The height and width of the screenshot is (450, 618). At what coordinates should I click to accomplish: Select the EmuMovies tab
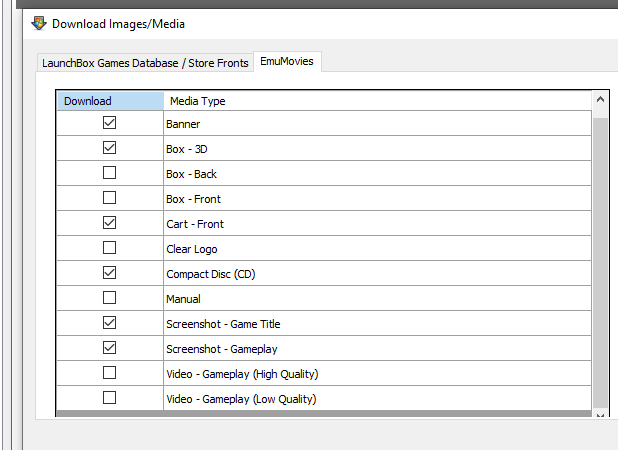click(x=287, y=61)
